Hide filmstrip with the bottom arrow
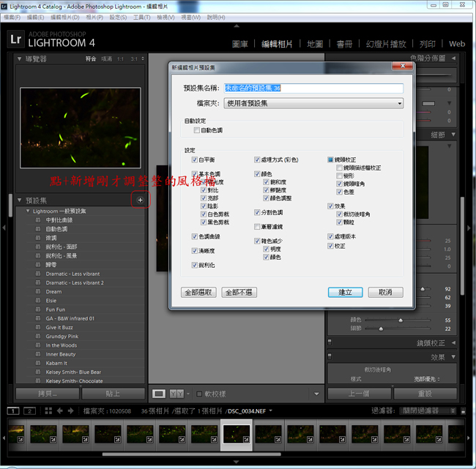 (237, 462)
